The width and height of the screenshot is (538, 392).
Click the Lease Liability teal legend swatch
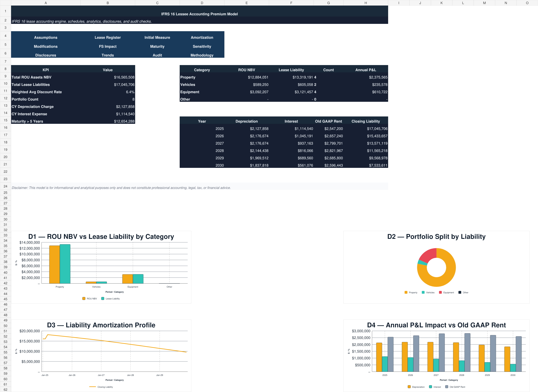pos(103,299)
